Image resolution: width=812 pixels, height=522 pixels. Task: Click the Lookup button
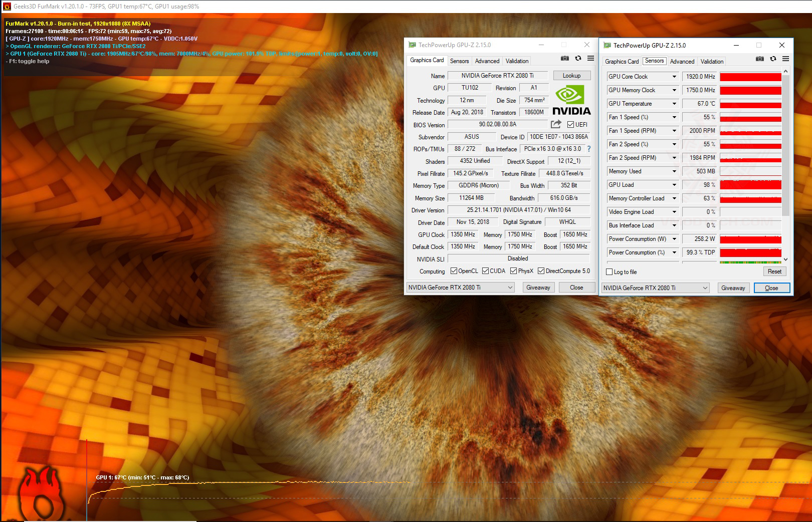(x=571, y=76)
